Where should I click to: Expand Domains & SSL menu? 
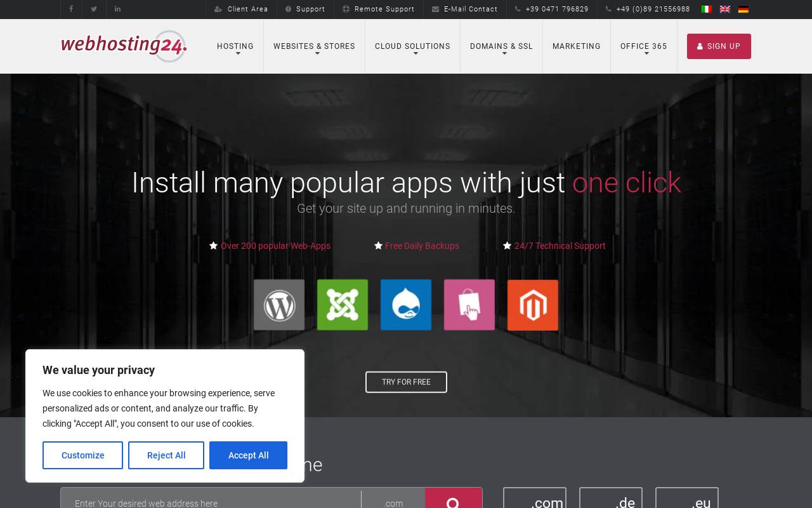point(501,46)
